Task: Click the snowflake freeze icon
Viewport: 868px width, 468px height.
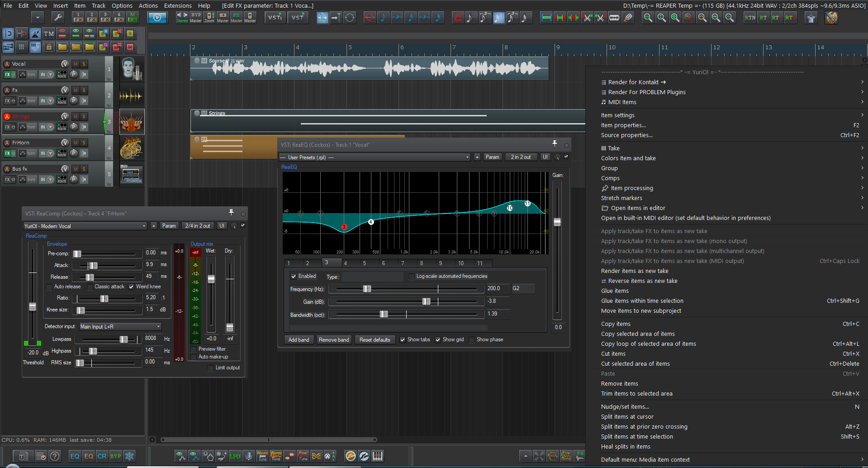Action: [x=129, y=456]
